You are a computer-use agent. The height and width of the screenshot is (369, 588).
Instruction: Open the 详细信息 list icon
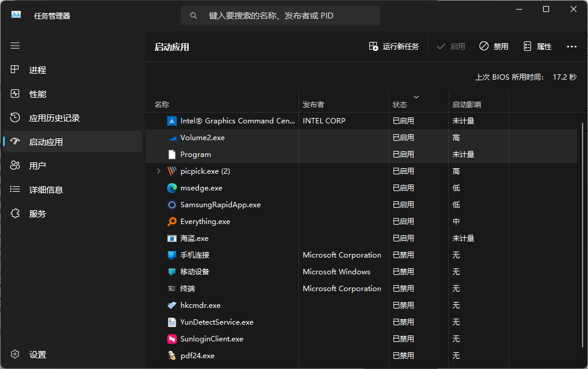tap(14, 189)
